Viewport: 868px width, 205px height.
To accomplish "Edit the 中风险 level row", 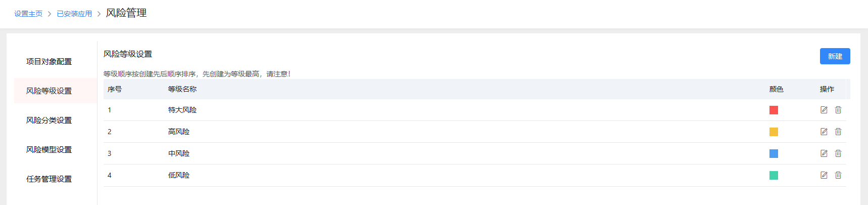I will click(x=824, y=153).
